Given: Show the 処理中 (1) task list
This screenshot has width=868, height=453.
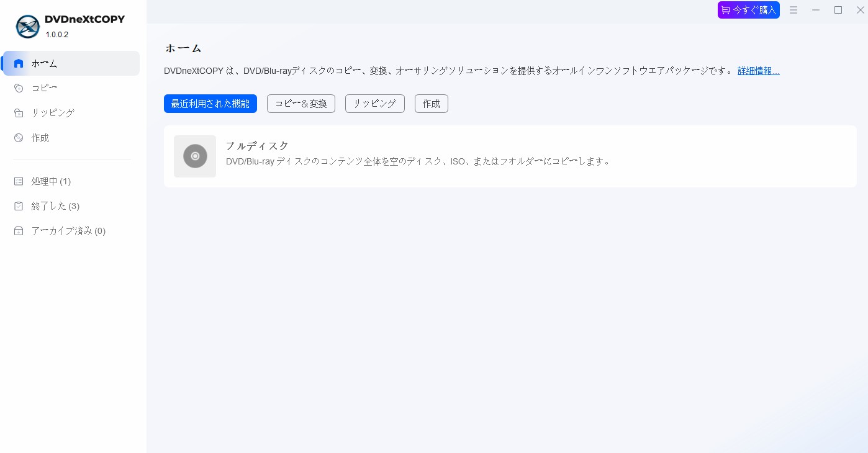Looking at the screenshot, I should (x=71, y=181).
